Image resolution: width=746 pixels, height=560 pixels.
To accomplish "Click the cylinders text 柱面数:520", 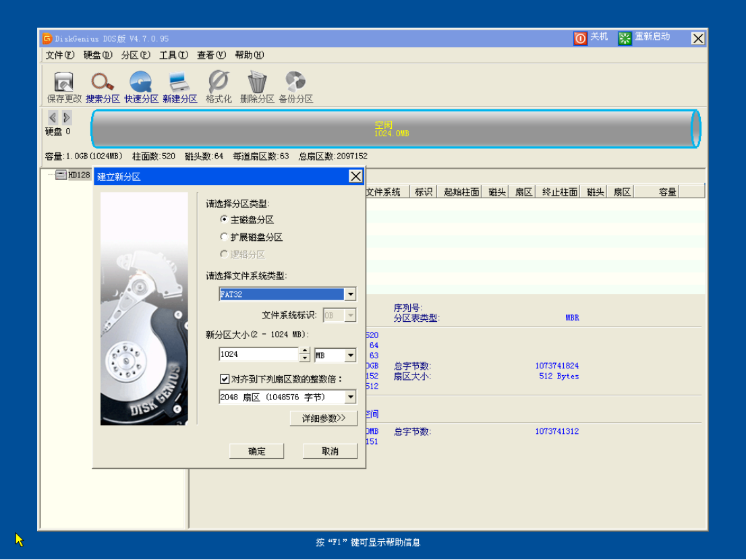I will 154,156.
